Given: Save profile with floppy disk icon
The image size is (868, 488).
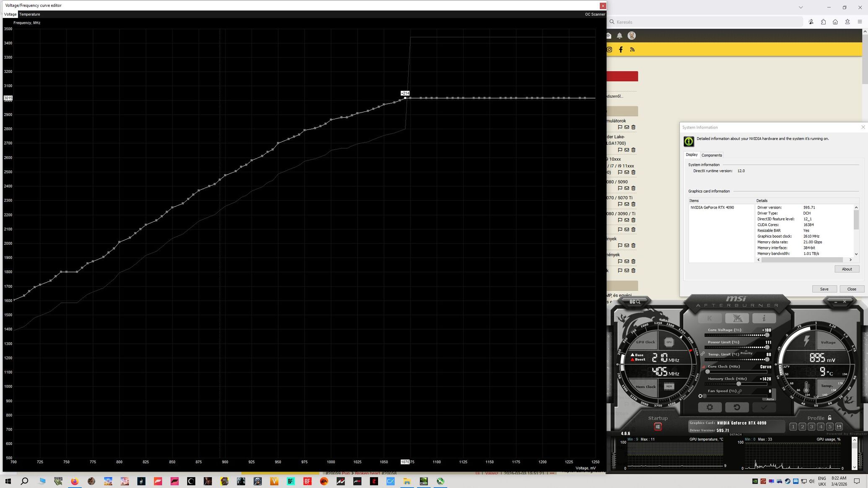Looking at the screenshot, I should [x=839, y=427].
